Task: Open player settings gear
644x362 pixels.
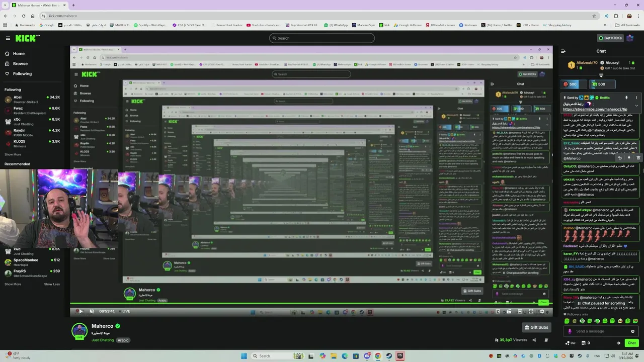Action: click(542, 311)
